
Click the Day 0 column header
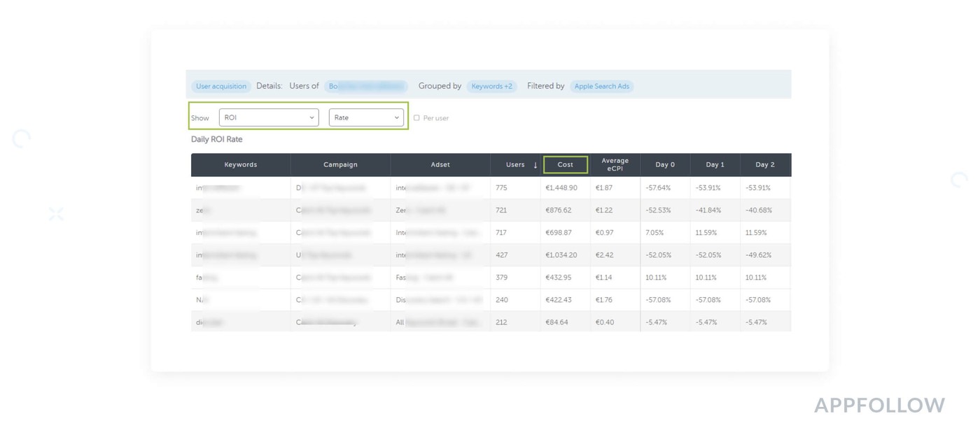pyautogui.click(x=665, y=165)
